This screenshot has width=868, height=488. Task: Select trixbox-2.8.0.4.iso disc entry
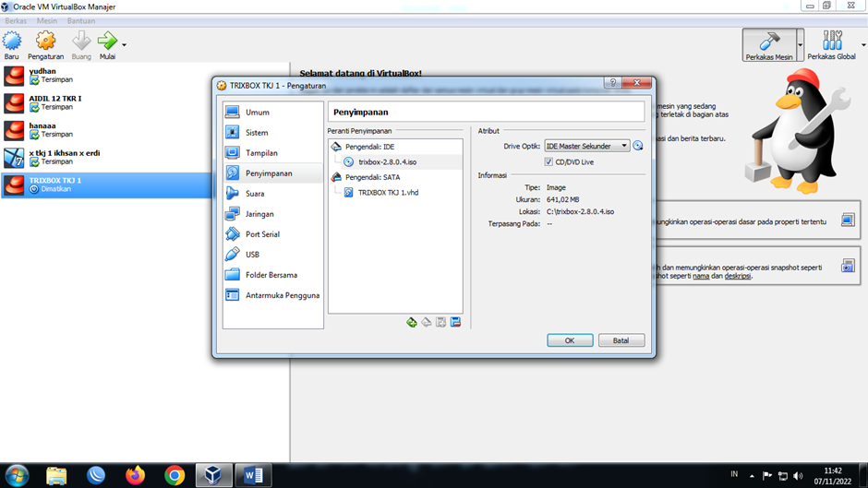click(x=395, y=162)
